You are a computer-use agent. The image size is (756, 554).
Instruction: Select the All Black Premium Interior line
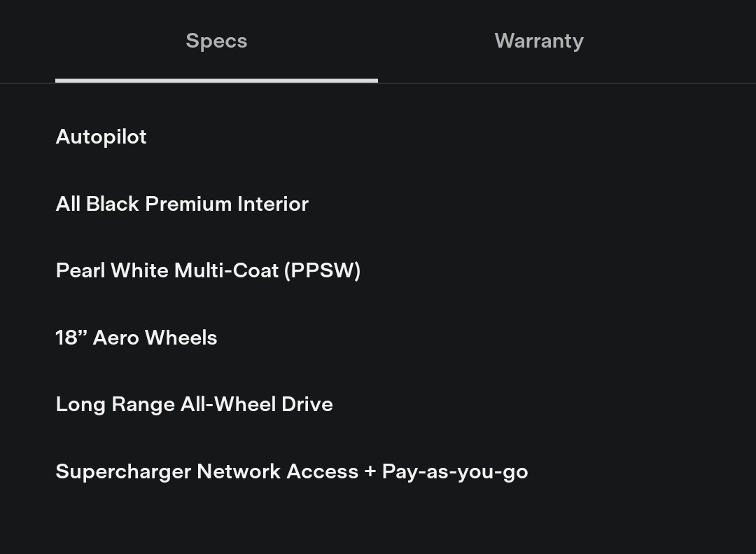[182, 204]
